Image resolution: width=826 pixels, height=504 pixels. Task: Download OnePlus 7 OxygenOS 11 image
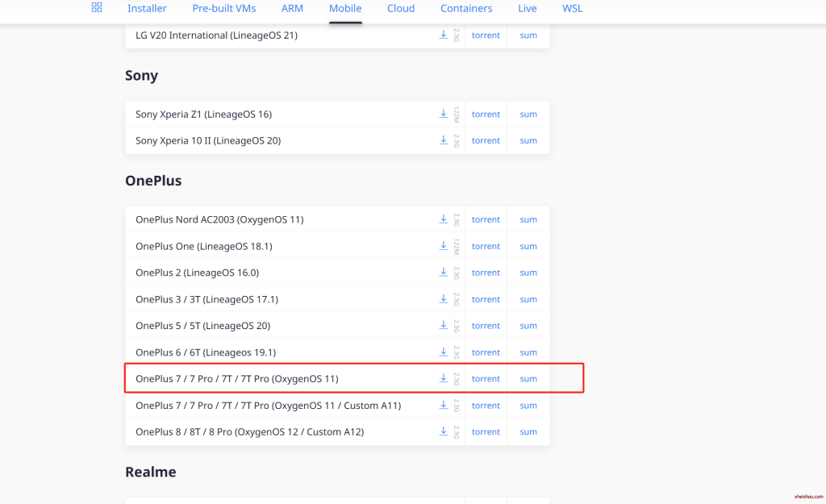point(444,378)
